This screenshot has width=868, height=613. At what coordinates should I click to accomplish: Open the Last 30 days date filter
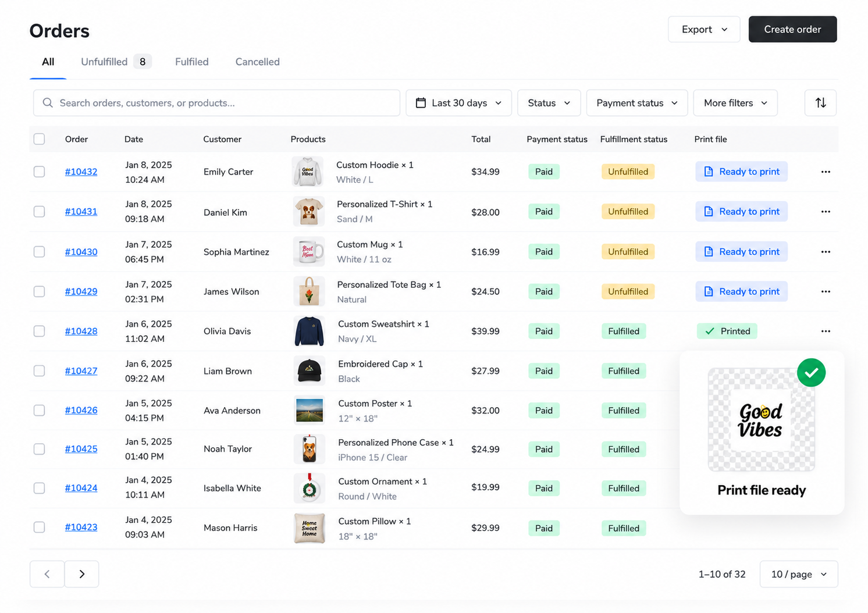pos(458,103)
